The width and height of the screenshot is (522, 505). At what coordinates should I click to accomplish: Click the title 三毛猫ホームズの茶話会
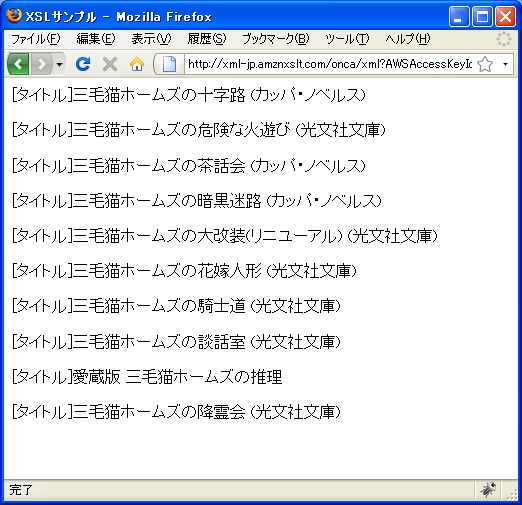tap(159, 165)
